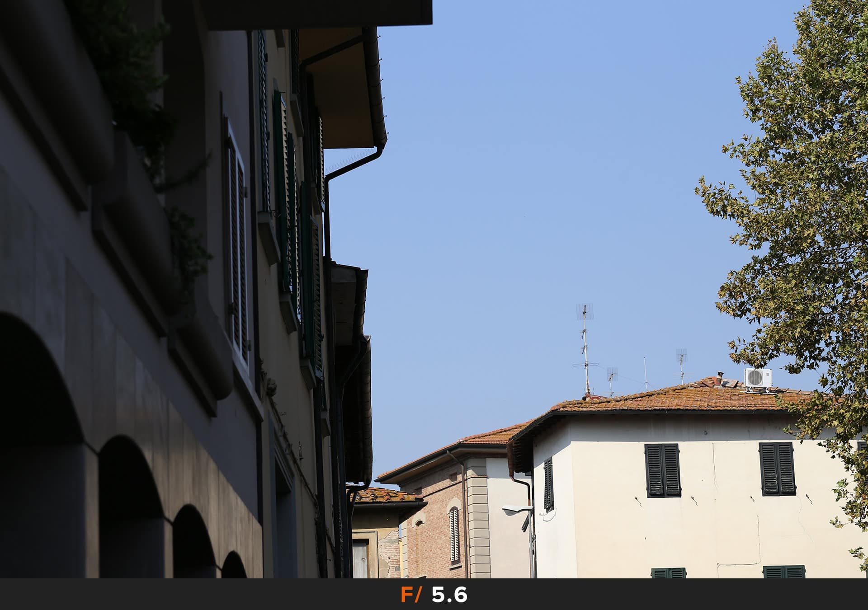Image resolution: width=868 pixels, height=610 pixels.
Task: Click the right dark shuttered window on white building
Action: pos(777,469)
